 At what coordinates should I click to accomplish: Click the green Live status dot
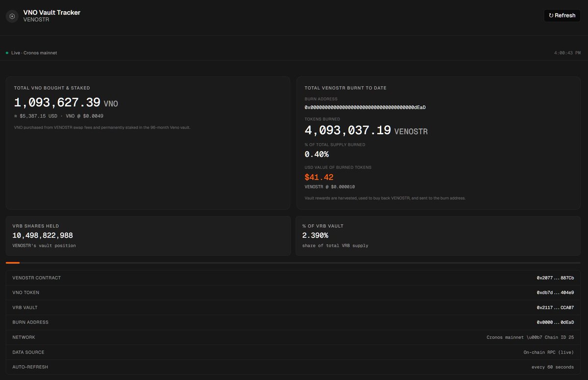(x=7, y=52)
